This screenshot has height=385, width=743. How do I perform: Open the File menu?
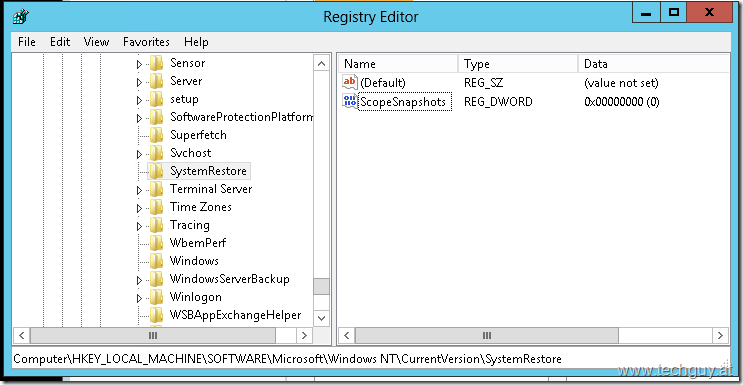click(x=27, y=42)
